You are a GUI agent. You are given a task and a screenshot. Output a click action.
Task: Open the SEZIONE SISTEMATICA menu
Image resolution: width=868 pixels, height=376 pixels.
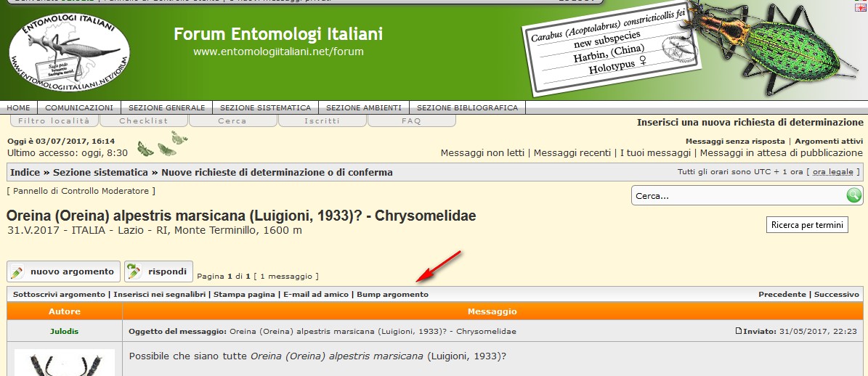point(265,107)
